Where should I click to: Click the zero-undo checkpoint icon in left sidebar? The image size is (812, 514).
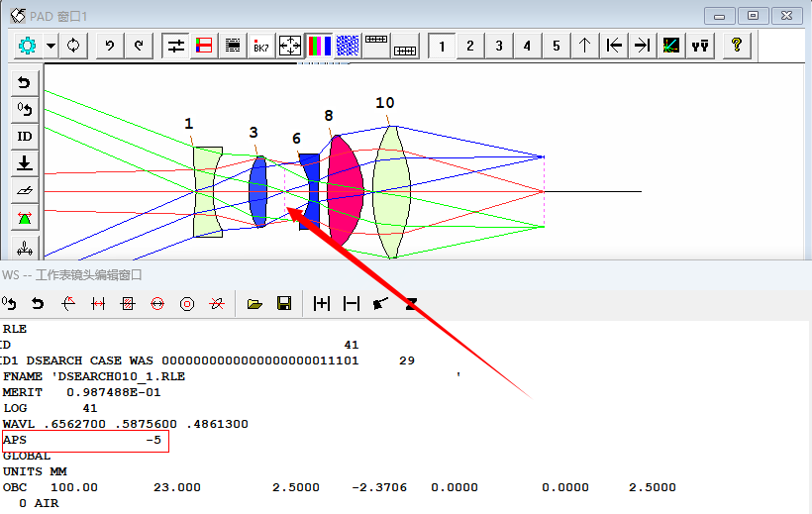(25, 110)
